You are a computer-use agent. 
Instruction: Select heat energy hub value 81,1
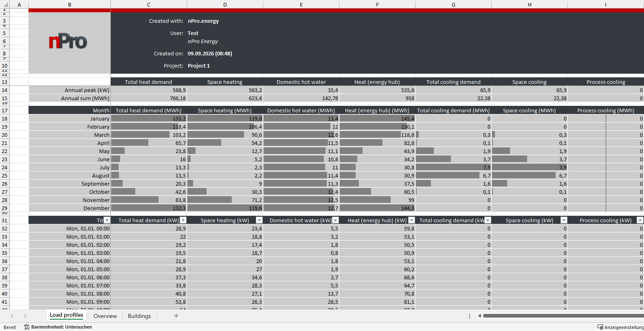tap(377, 302)
